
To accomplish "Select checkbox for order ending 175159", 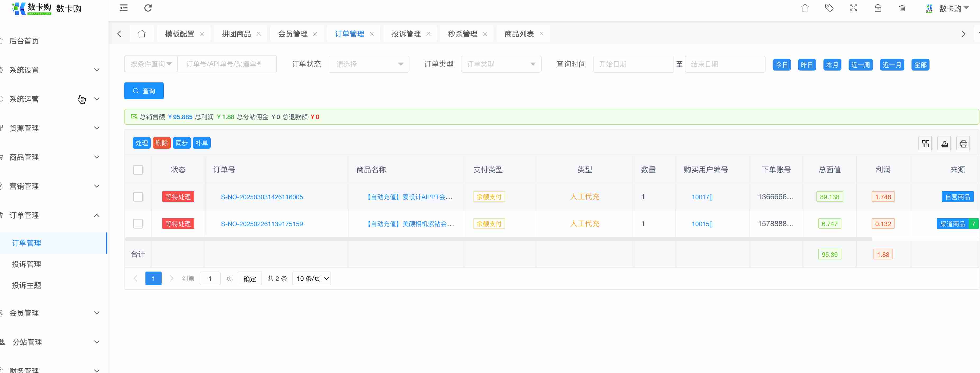I will [x=138, y=223].
